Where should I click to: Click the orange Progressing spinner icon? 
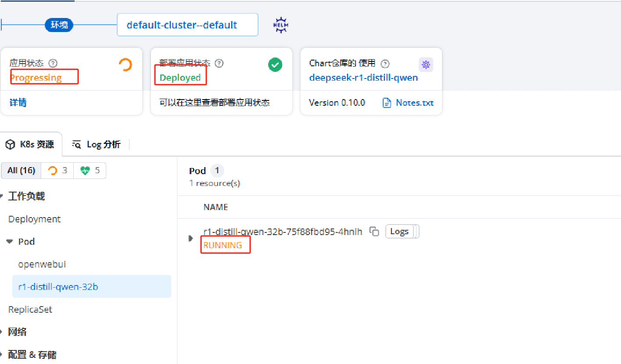[126, 65]
